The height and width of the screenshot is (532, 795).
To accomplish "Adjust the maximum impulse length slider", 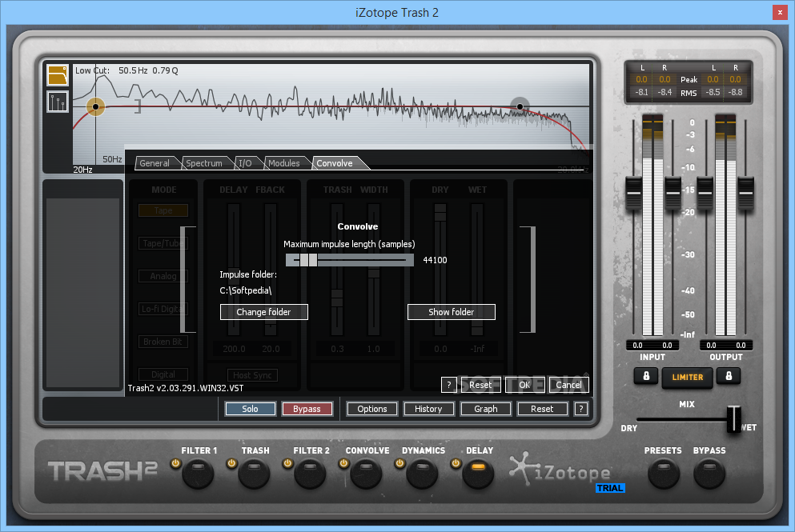I will tap(350, 260).
